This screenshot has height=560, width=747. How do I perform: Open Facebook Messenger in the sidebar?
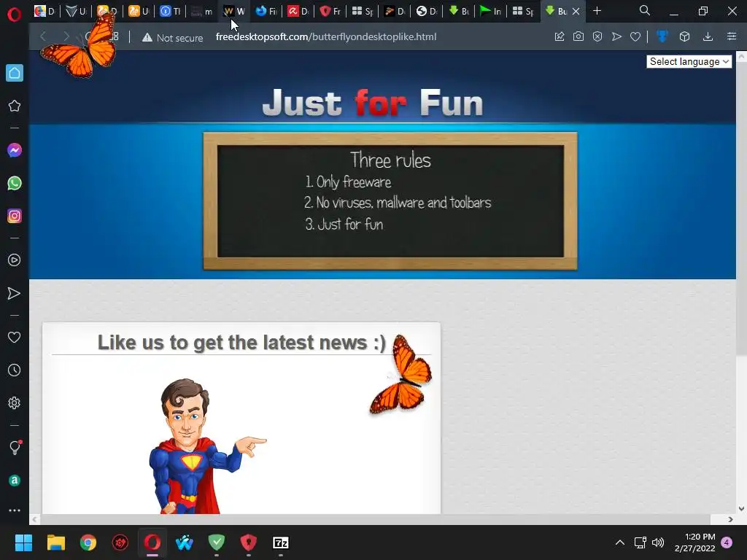15,150
